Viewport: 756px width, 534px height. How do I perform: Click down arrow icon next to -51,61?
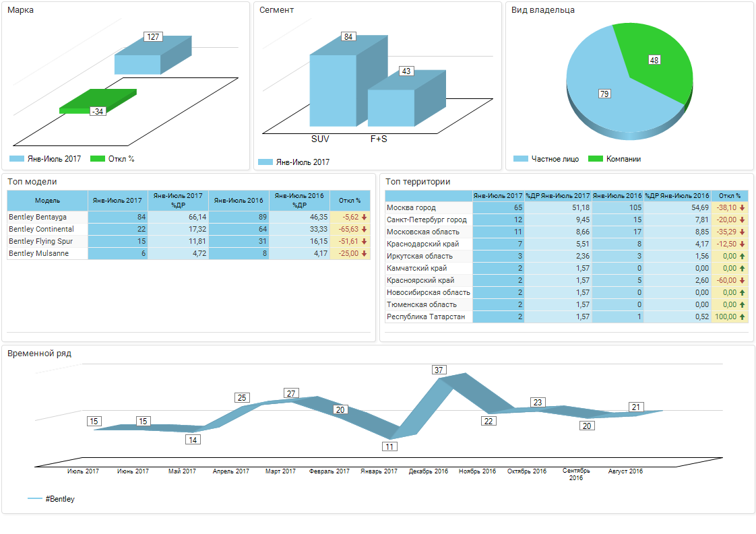click(x=364, y=242)
